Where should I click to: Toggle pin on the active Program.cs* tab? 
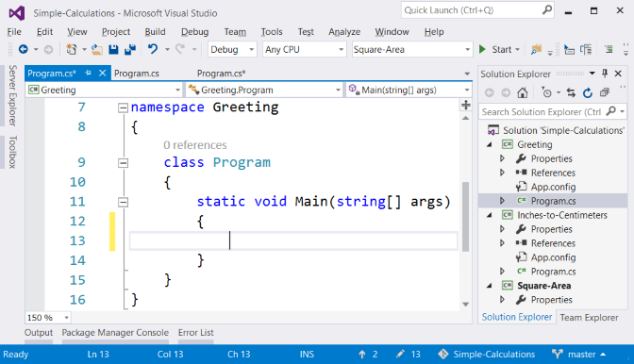[88, 74]
